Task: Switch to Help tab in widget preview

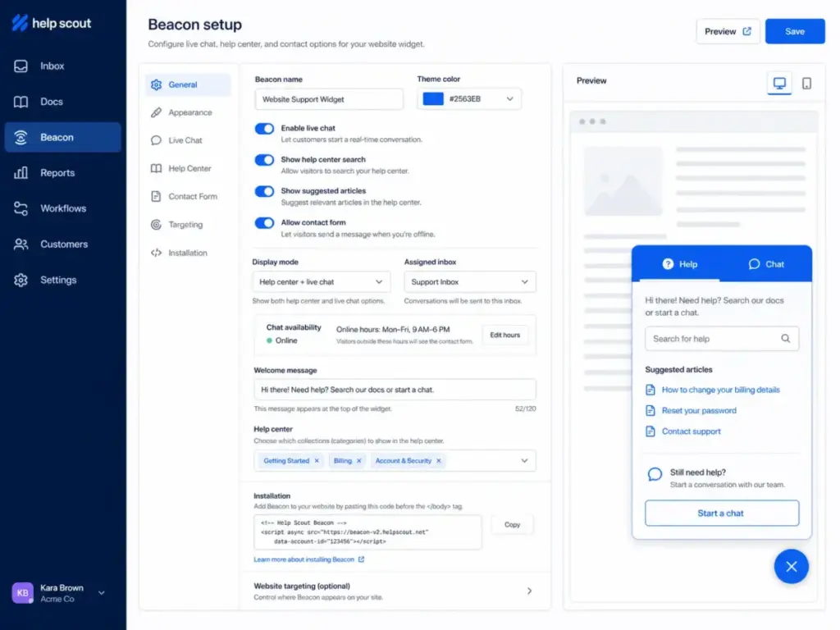Action: (x=679, y=264)
